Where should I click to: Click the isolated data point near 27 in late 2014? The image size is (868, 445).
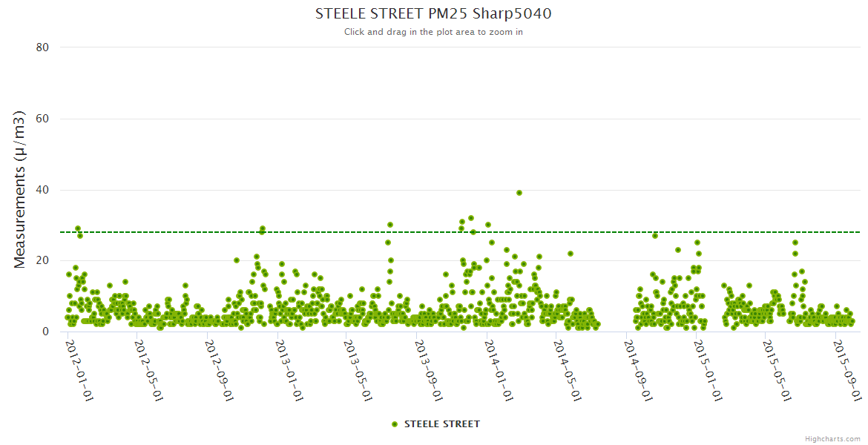pos(655,236)
